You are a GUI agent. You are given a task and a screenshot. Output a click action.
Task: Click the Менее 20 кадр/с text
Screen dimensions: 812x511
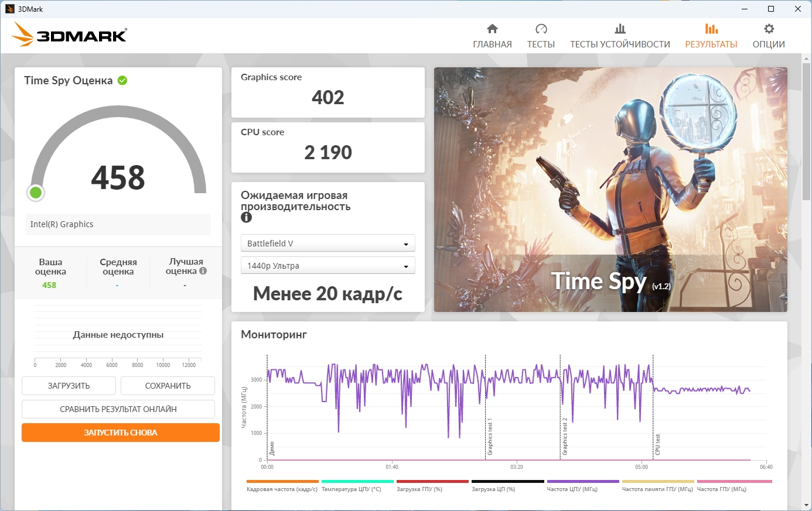point(327,294)
